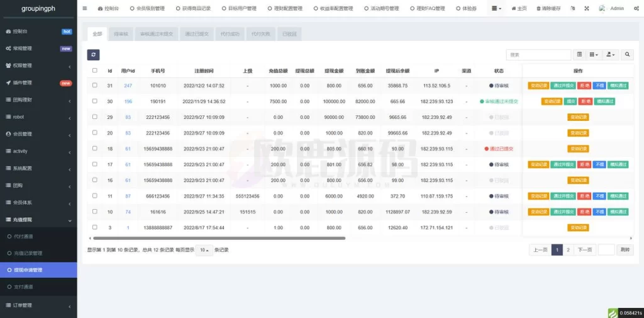Expand activity sidebar menu
Screen dimensions: 644x318
coord(38,151)
